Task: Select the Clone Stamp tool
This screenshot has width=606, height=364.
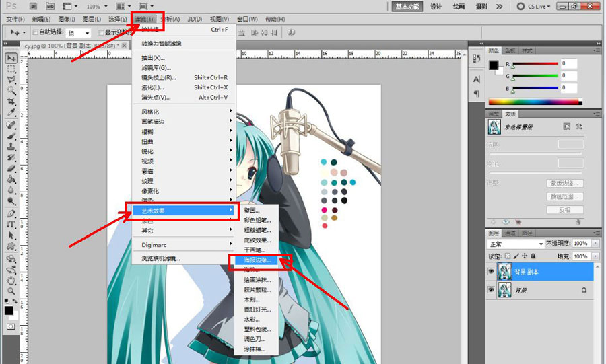Action: point(11,146)
